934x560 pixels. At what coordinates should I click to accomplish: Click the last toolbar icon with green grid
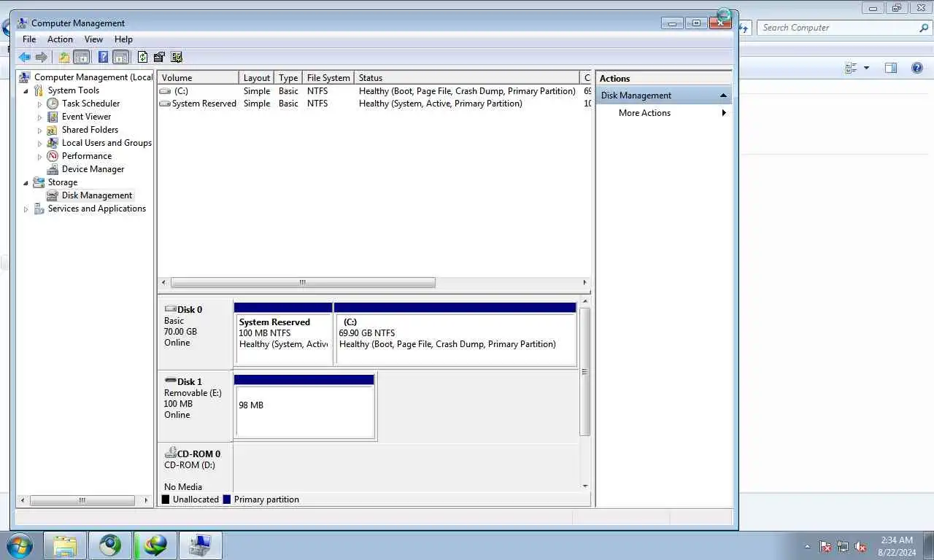[x=176, y=57]
